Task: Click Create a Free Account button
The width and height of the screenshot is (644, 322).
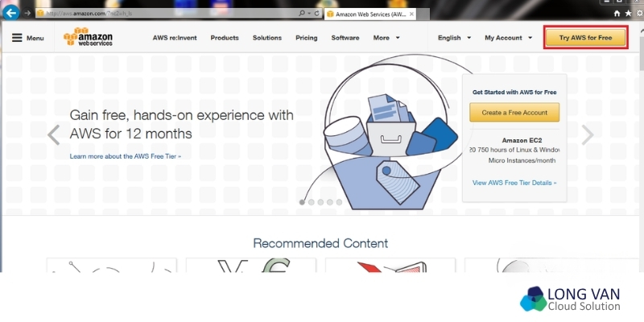Action: click(x=514, y=113)
